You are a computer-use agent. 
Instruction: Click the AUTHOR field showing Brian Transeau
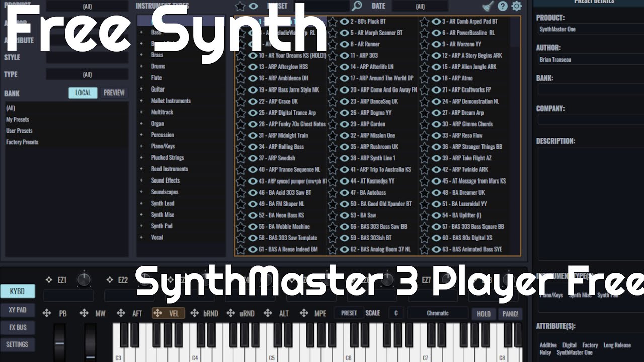click(x=591, y=60)
